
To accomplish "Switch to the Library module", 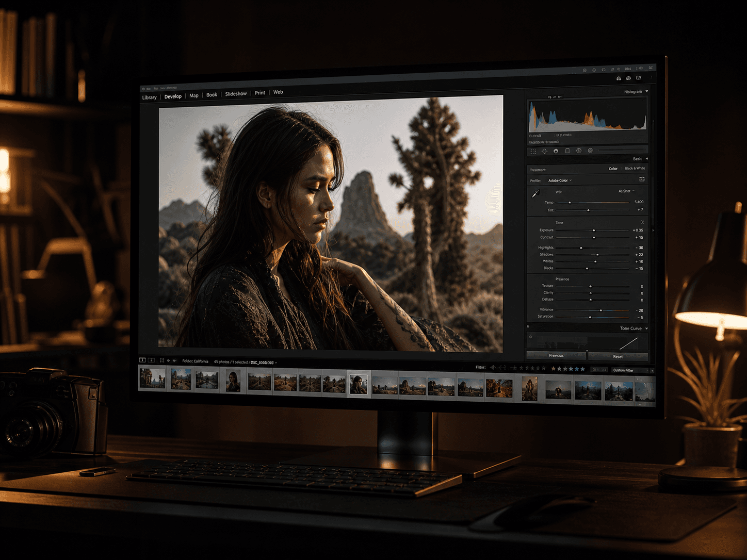I will point(149,97).
